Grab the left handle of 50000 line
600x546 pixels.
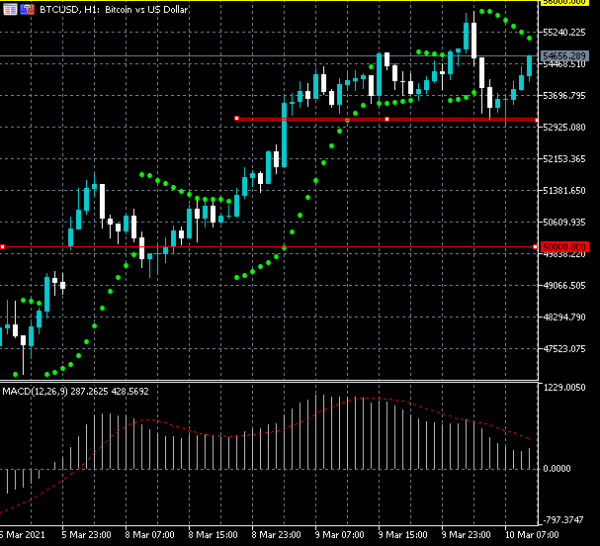coord(2,247)
